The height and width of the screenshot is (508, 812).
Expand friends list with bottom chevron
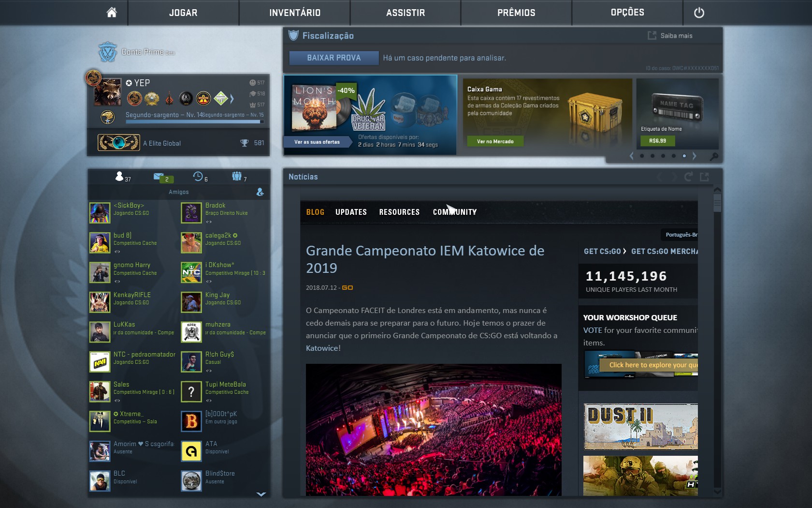point(261,494)
